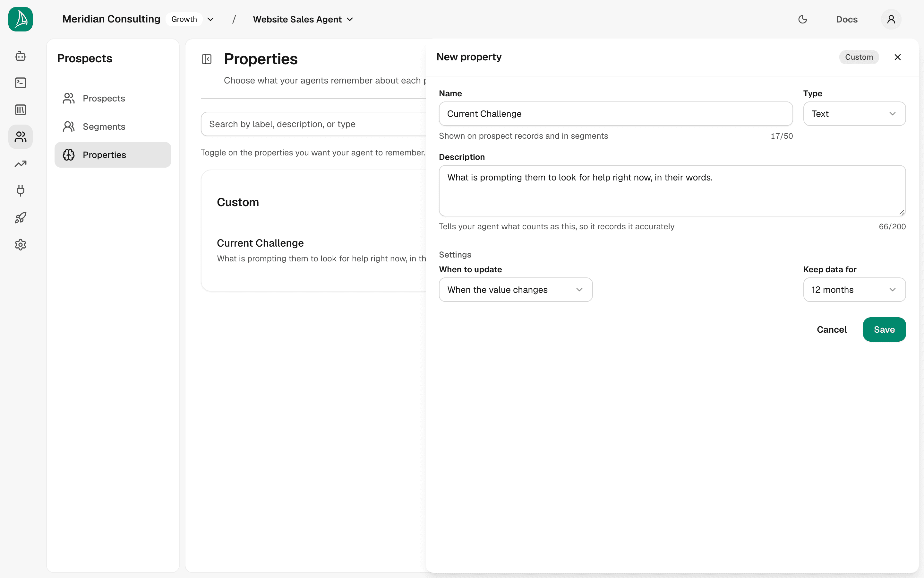Click the 17/50 character counter

782,136
